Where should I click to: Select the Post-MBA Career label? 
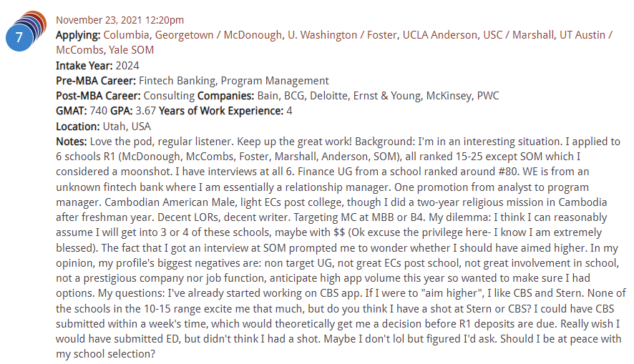(x=98, y=96)
